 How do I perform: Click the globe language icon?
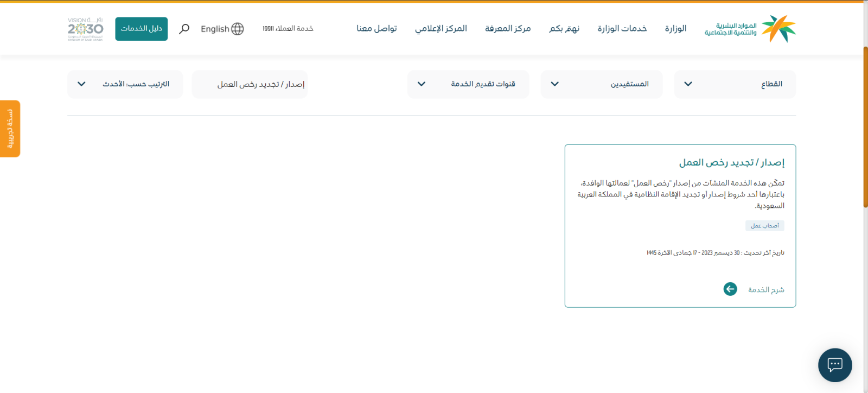tap(238, 29)
